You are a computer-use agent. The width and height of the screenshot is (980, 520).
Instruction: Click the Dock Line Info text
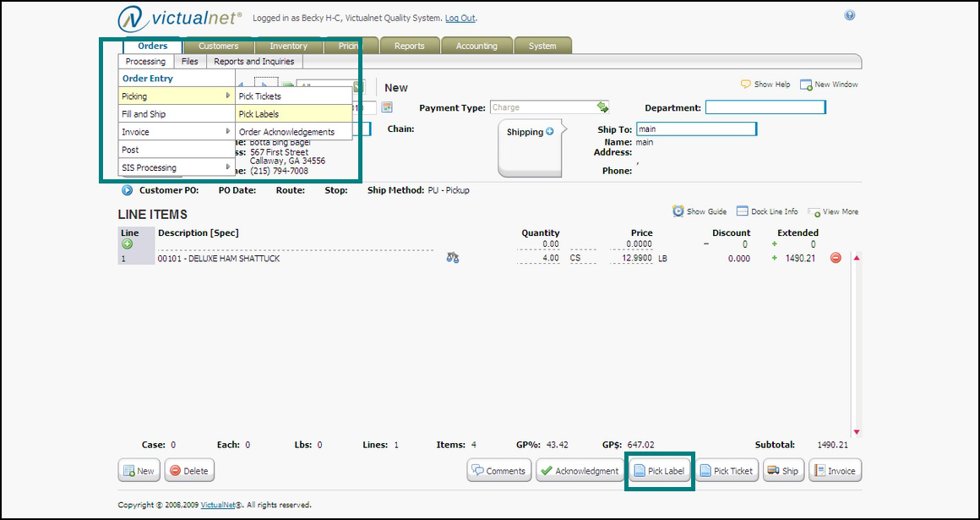coord(775,211)
